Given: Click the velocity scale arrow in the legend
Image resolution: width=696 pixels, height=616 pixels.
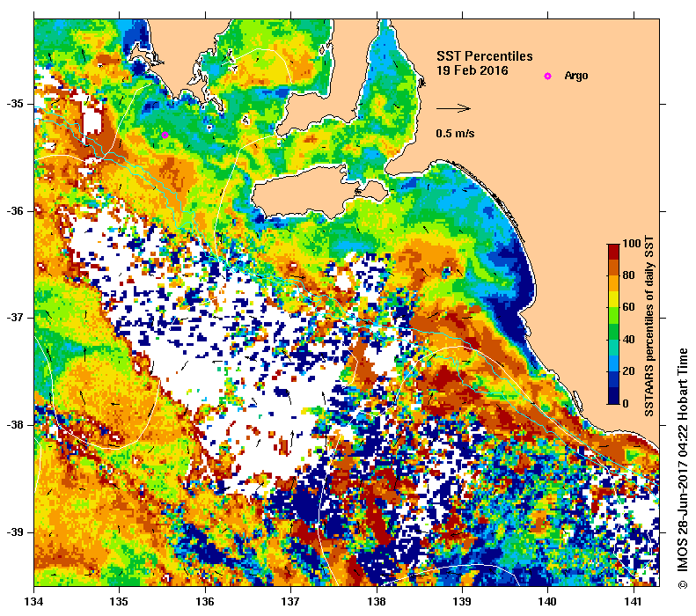Looking at the screenshot, I should (454, 108).
